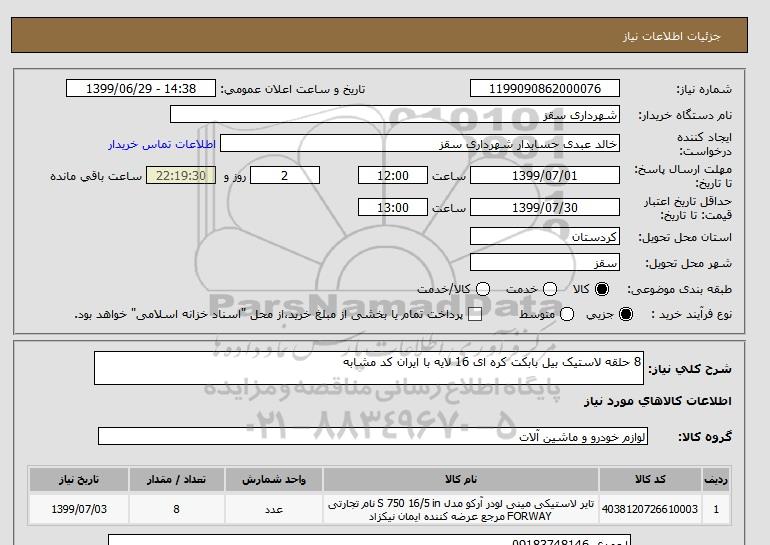
Task: Click the تعداد / مقدار column header
Action: tap(176, 479)
